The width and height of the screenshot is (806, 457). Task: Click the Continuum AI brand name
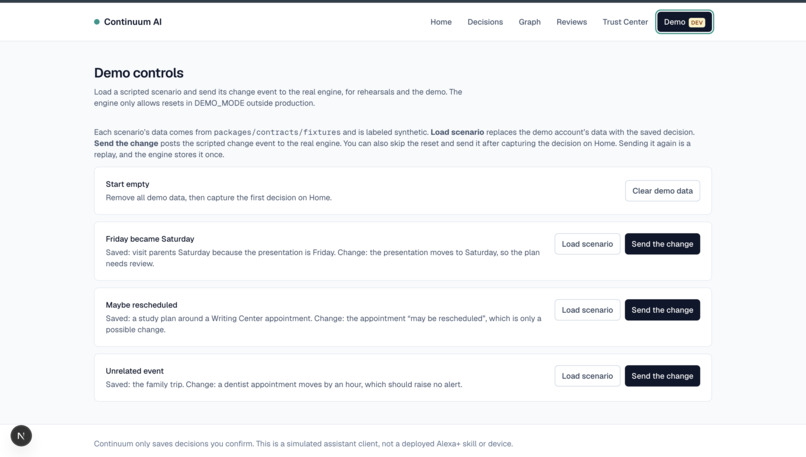[x=133, y=22]
